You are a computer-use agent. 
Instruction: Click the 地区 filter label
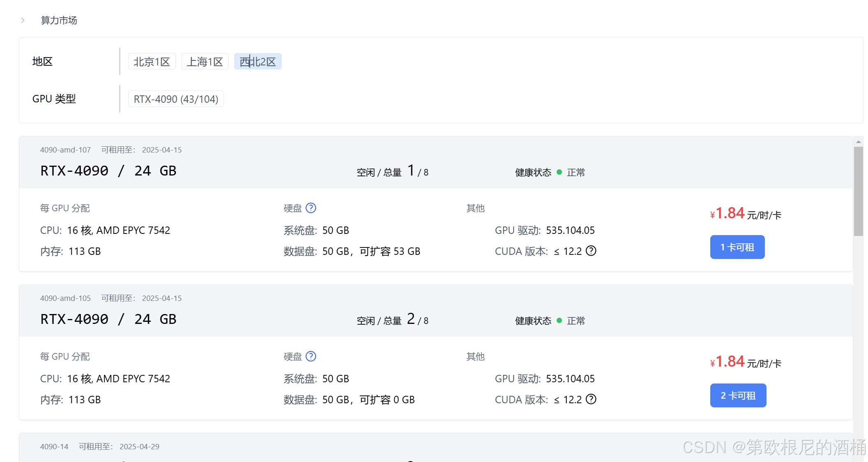pos(43,62)
